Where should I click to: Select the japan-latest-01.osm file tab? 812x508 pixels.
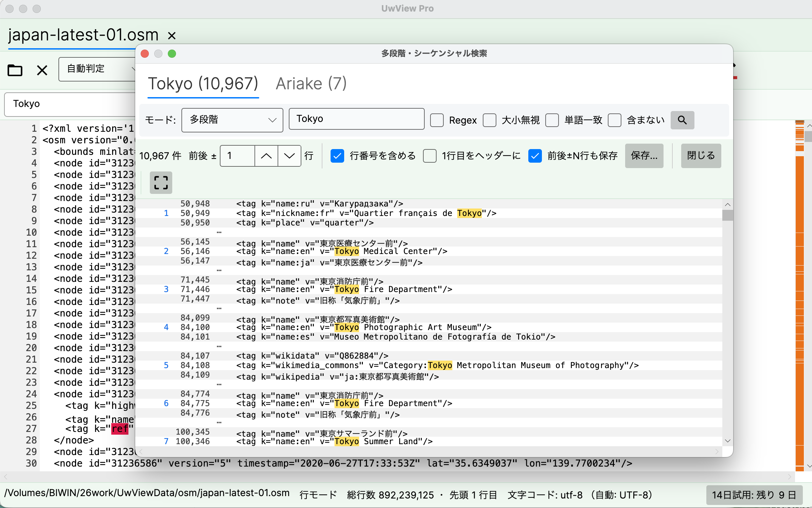(83, 35)
